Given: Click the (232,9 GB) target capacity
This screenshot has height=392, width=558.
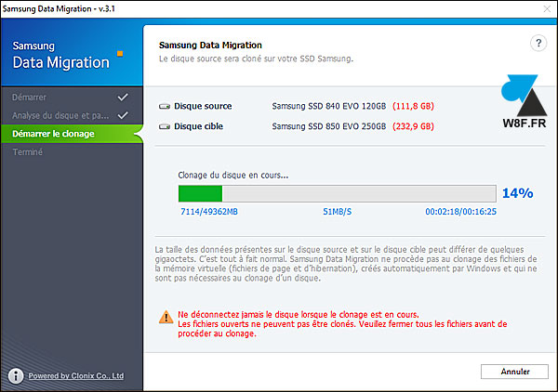Looking at the screenshot, I should pyautogui.click(x=413, y=126).
